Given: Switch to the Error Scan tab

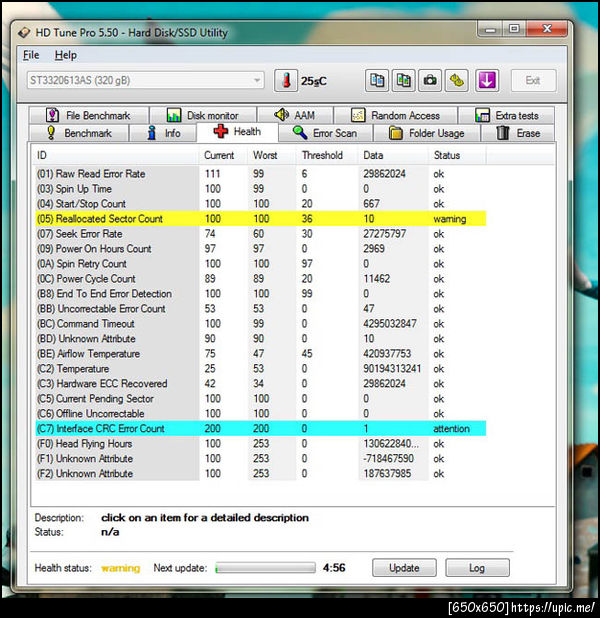Looking at the screenshot, I should tap(325, 133).
